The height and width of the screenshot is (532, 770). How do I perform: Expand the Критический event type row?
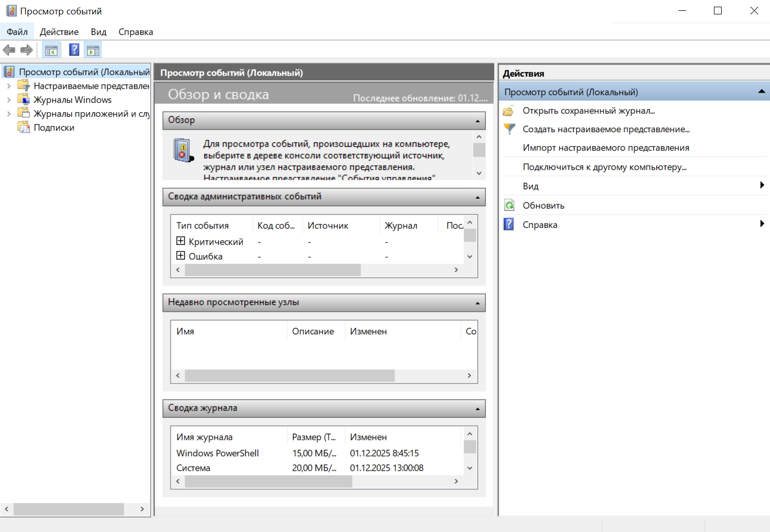(181, 241)
